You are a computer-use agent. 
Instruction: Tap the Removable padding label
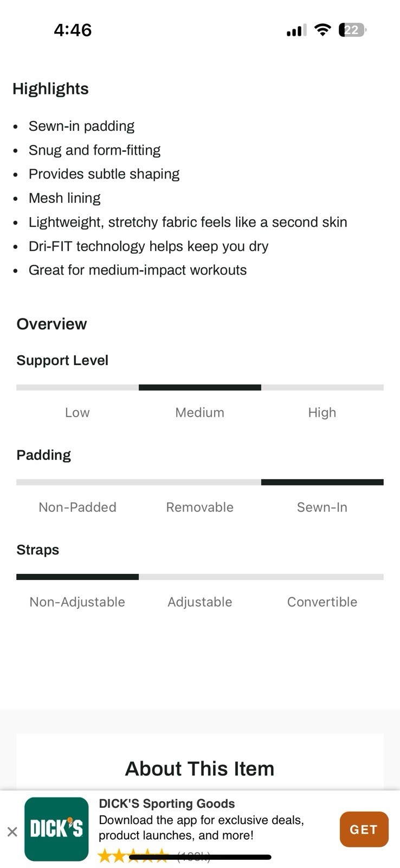199,507
